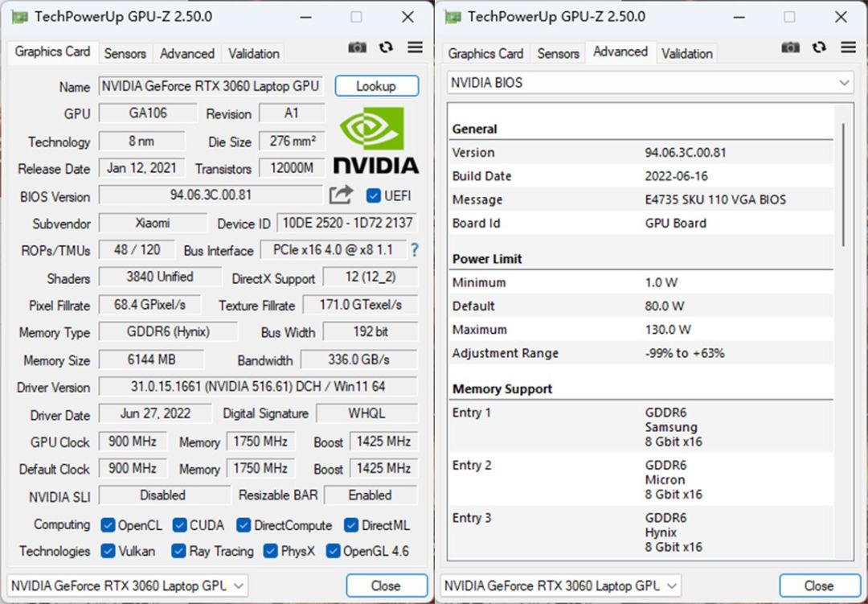Toggle the Ray Tracing checkbox

tap(178, 551)
